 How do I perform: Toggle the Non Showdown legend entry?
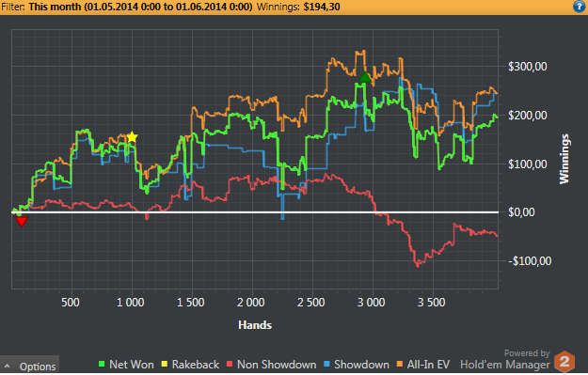click(272, 365)
